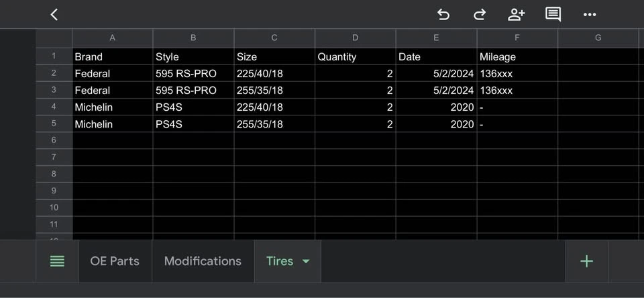644x298 pixels.
Task: Select '5/2/2024' date in row 3
Action: (x=436, y=91)
